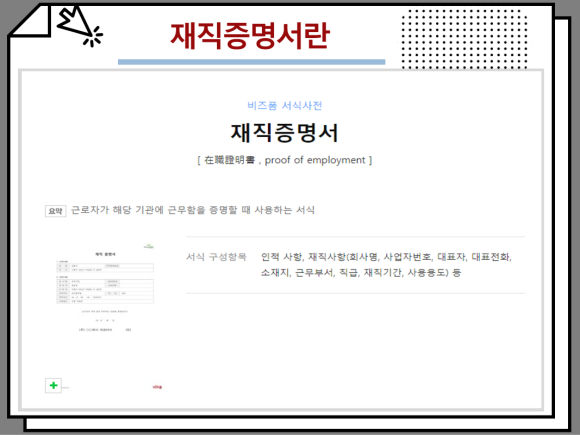This screenshot has height=435, width=580.
Task: Select the 서식 구성항목 label
Action: pos(216,257)
